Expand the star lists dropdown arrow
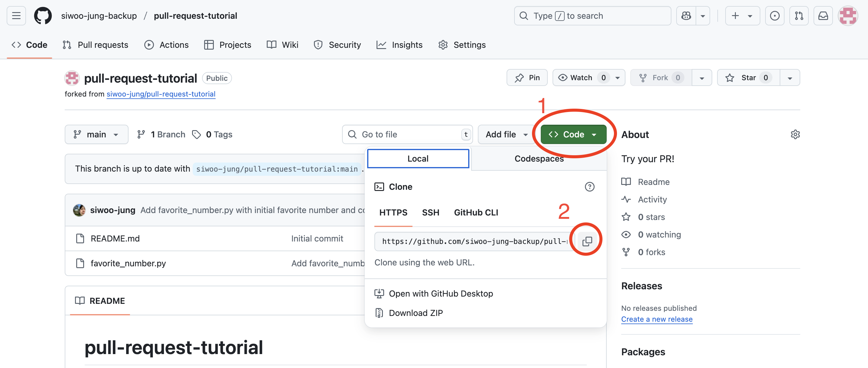 point(790,78)
